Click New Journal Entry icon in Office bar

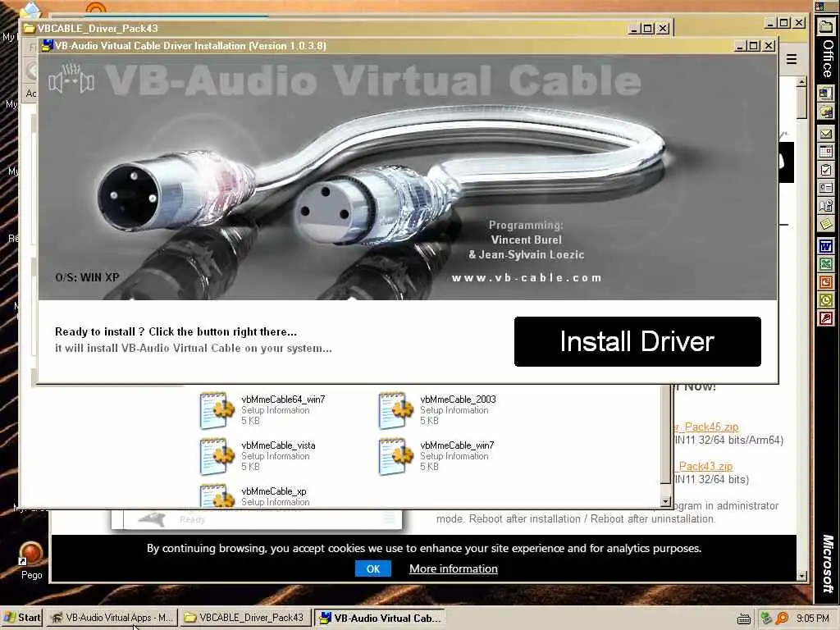pyautogui.click(x=826, y=206)
